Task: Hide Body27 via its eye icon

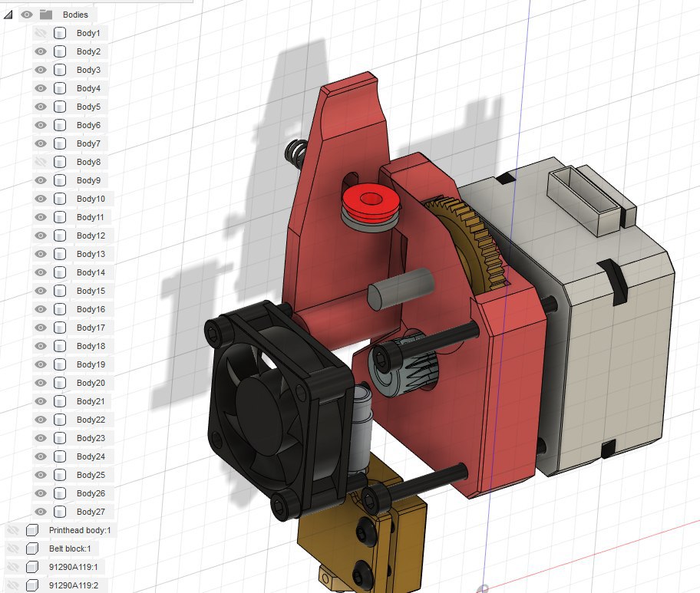Action: (x=41, y=512)
